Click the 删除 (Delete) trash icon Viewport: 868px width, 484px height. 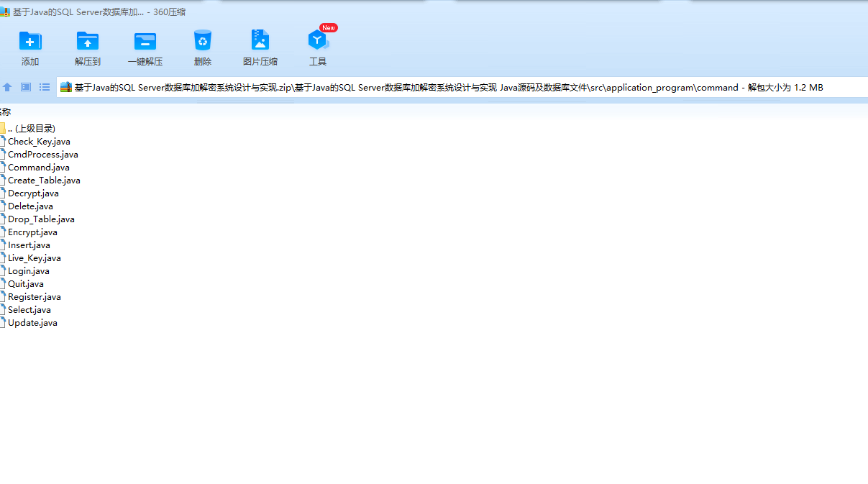pos(203,40)
